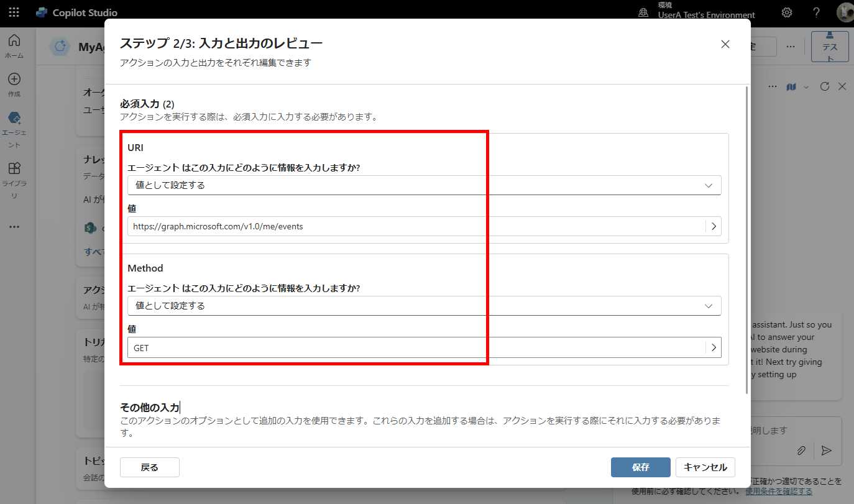This screenshot has width=854, height=504.
Task: Click the キャンセル cancel button
Action: 705,467
